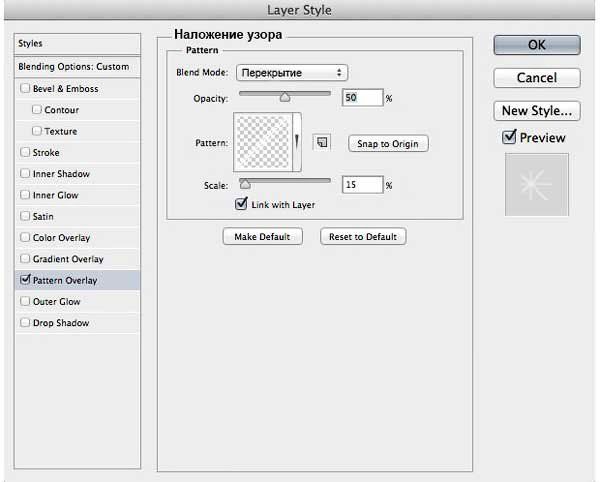Open the Styles section in the sidebar
Viewport: 600px width, 482px height.
(x=73, y=44)
